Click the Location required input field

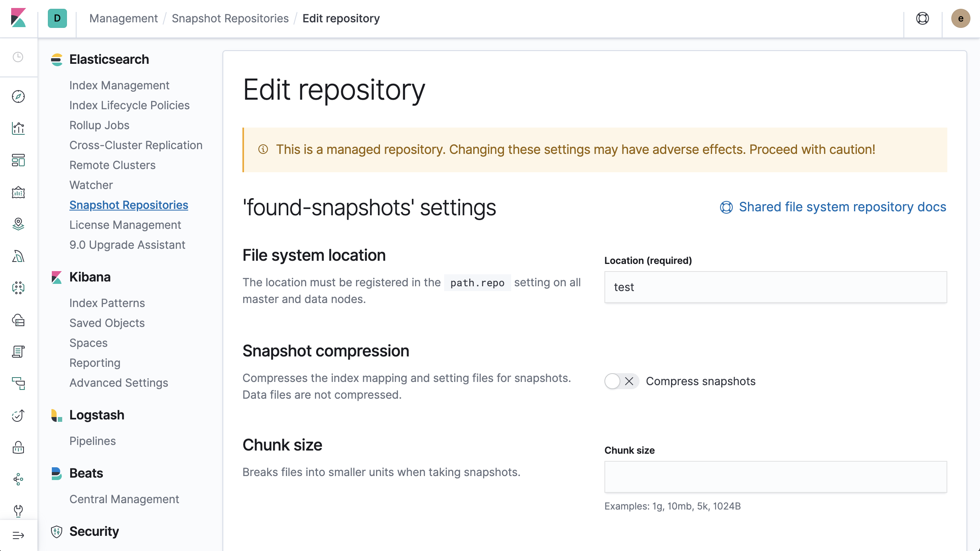775,287
